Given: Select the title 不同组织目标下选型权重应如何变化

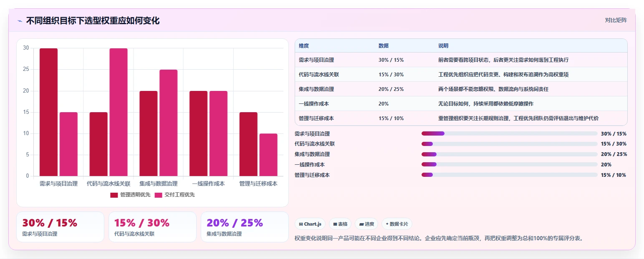Looking at the screenshot, I should 93,21.
